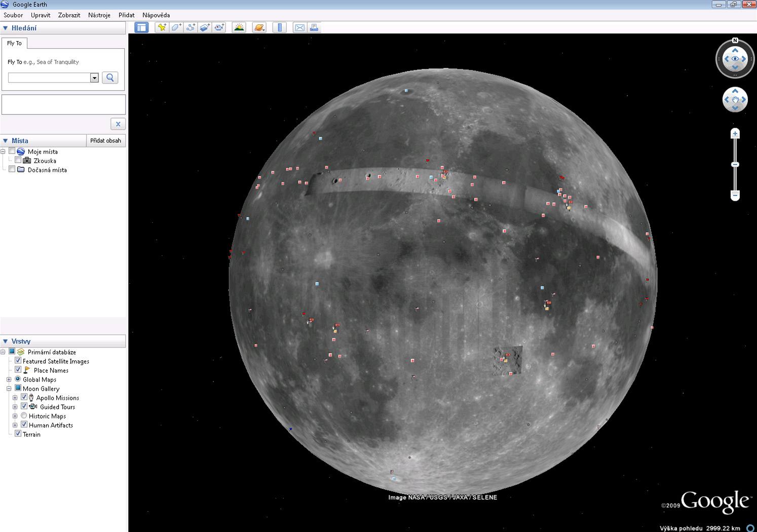Select the Historic Maps radio button
The height and width of the screenshot is (532, 757).
click(x=24, y=416)
